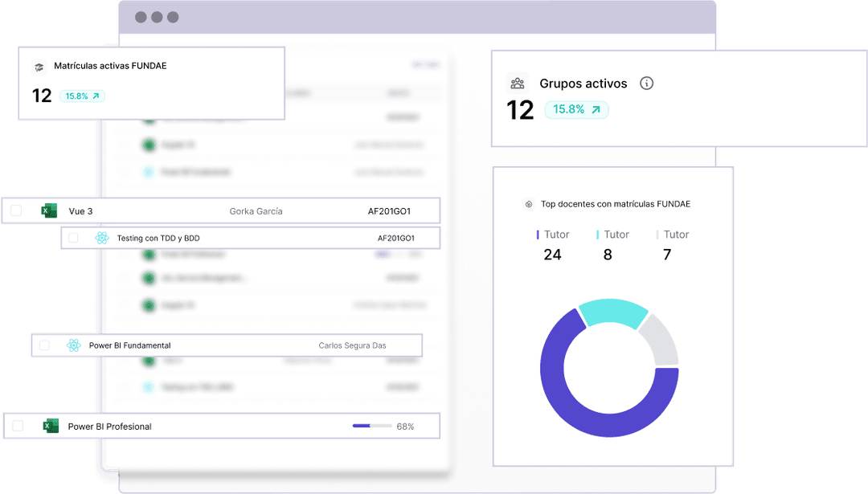Viewport: 868px width, 494px height.
Task: Click the React icon beside Testing con TDD y BDD
Action: pos(101,239)
